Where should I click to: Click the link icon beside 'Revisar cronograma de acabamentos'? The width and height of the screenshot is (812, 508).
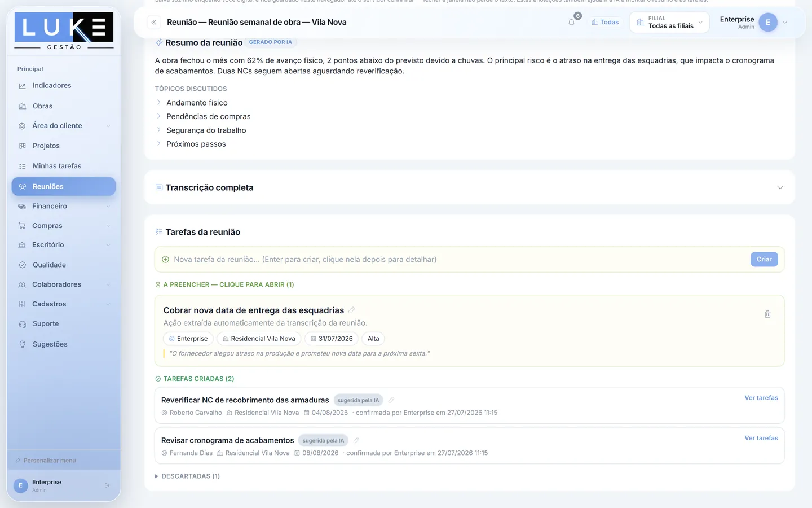click(356, 440)
